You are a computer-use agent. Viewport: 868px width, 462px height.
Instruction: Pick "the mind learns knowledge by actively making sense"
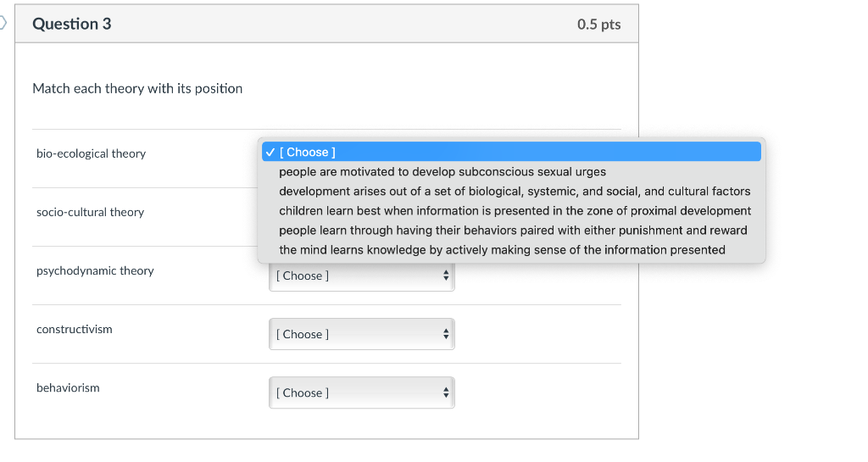(502, 250)
